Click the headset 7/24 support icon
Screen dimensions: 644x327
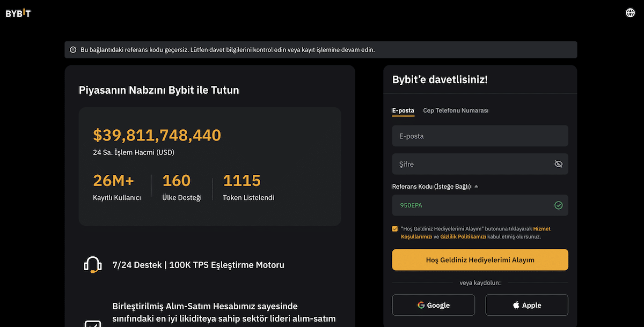click(x=93, y=265)
